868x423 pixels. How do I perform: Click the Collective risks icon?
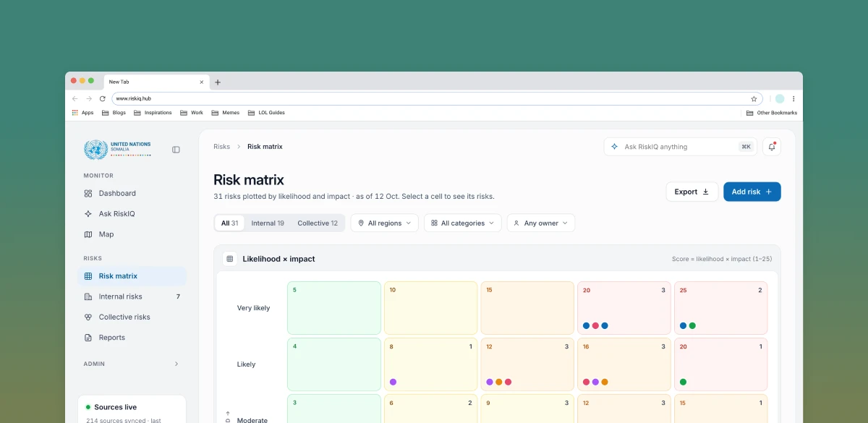pyautogui.click(x=88, y=317)
